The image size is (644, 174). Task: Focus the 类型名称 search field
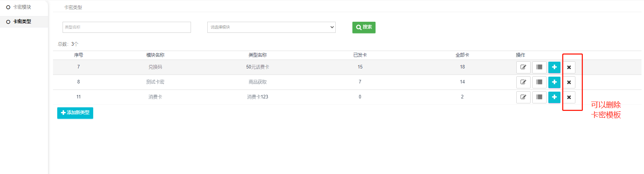pyautogui.click(x=127, y=27)
